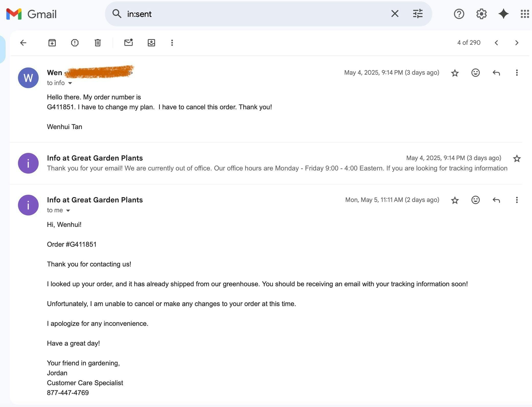Open Google apps grid launcher
The height and width of the screenshot is (407, 532).
[525, 14]
